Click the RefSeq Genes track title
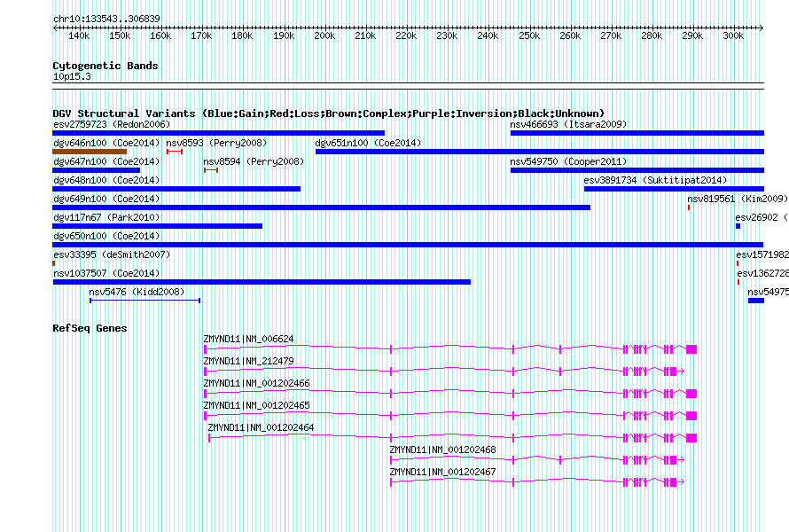The height and width of the screenshot is (532, 789). pyautogui.click(x=90, y=328)
